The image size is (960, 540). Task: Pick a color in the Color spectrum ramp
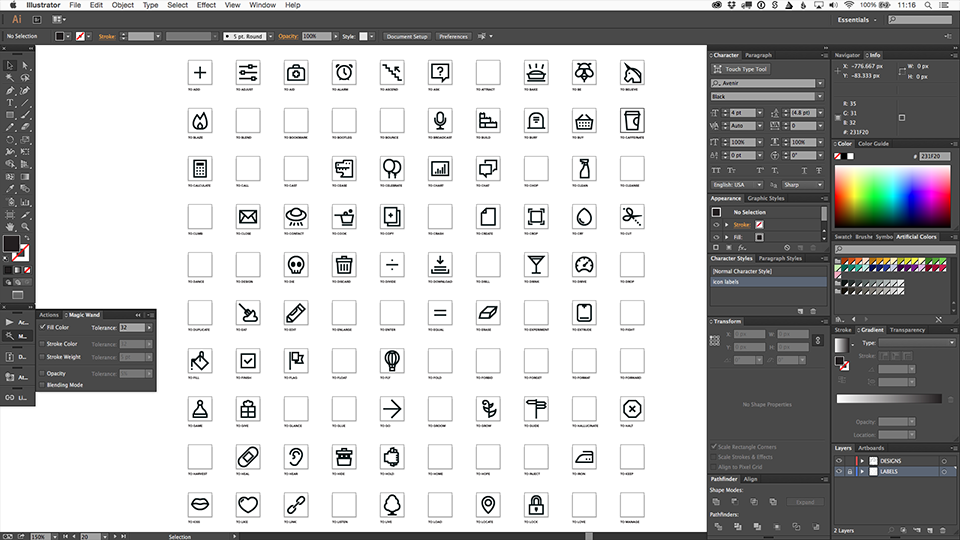892,197
